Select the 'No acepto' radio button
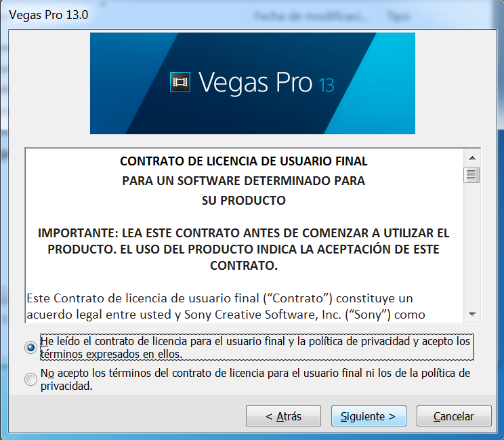 (31, 379)
